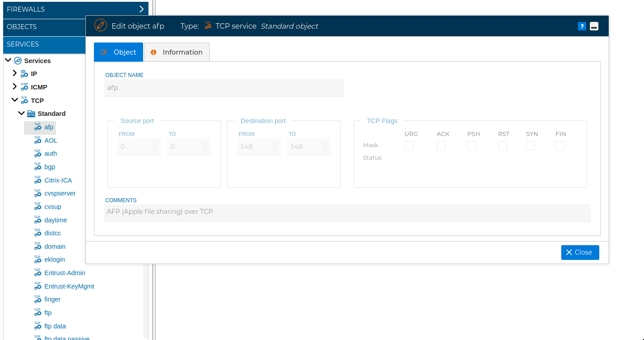Select the finger service in tree
The height and width of the screenshot is (340, 644).
pyautogui.click(x=52, y=299)
